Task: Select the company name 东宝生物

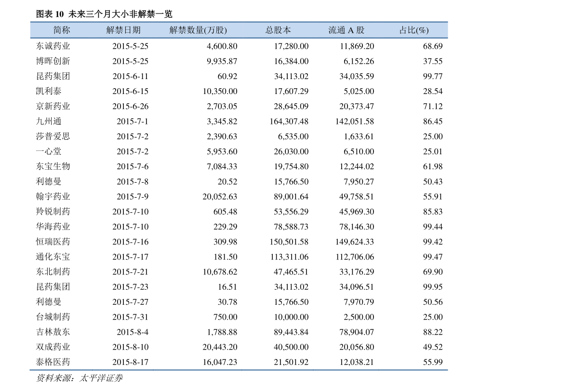Action: pyautogui.click(x=53, y=166)
